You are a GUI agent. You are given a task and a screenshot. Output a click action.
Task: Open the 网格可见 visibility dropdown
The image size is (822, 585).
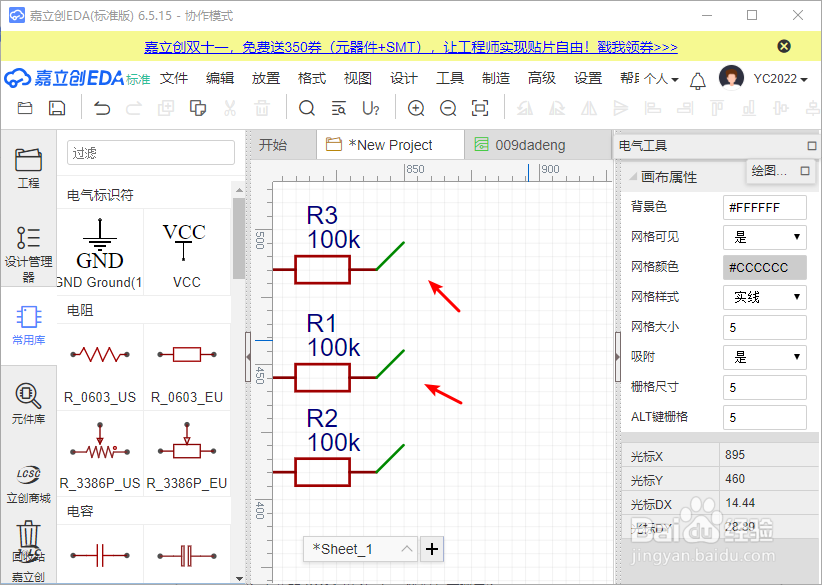[x=764, y=237]
